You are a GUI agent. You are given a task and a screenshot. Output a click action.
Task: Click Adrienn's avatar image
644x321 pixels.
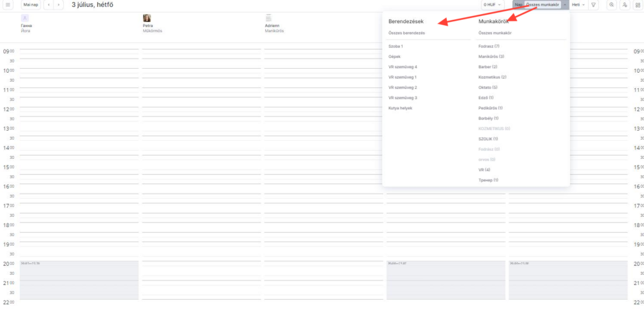(269, 18)
